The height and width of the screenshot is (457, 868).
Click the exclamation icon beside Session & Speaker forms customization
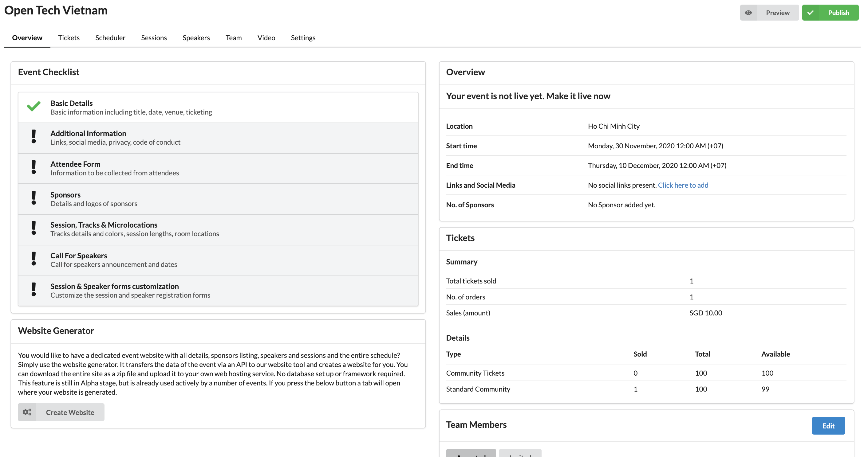click(34, 290)
